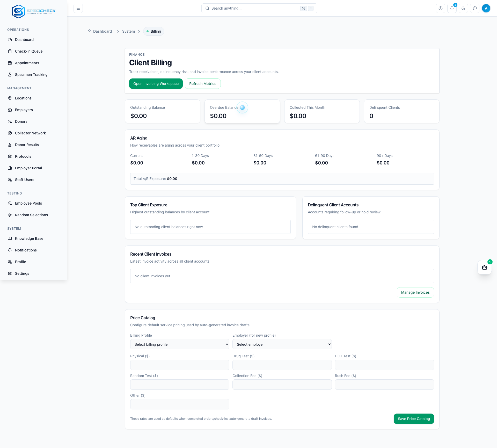497x448 pixels.
Task: Click the Collector Network compass icon
Action: (x=10, y=133)
